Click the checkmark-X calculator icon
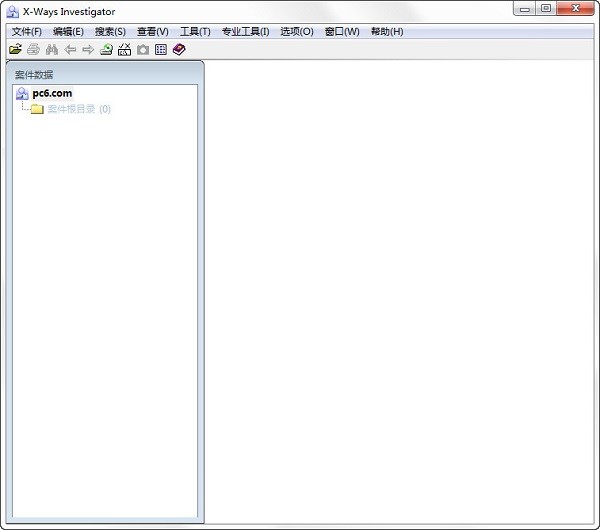The image size is (600, 530). (124, 49)
